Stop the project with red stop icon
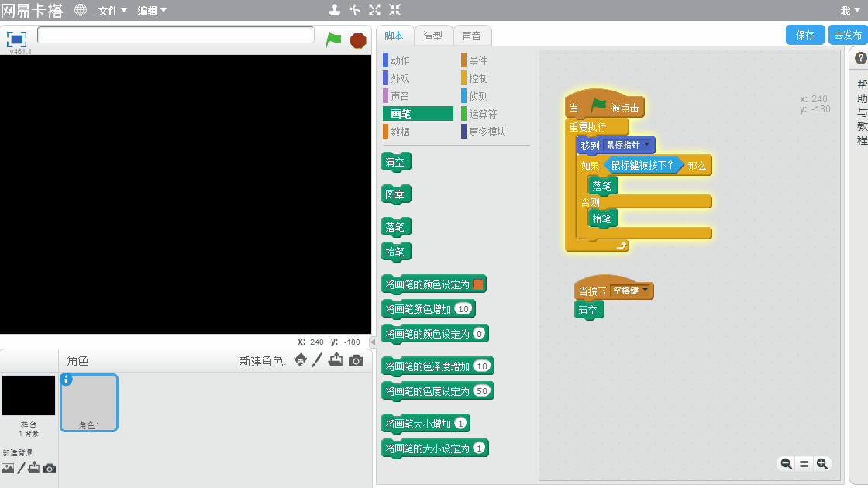Screen dimensions: 868x488 [358, 40]
